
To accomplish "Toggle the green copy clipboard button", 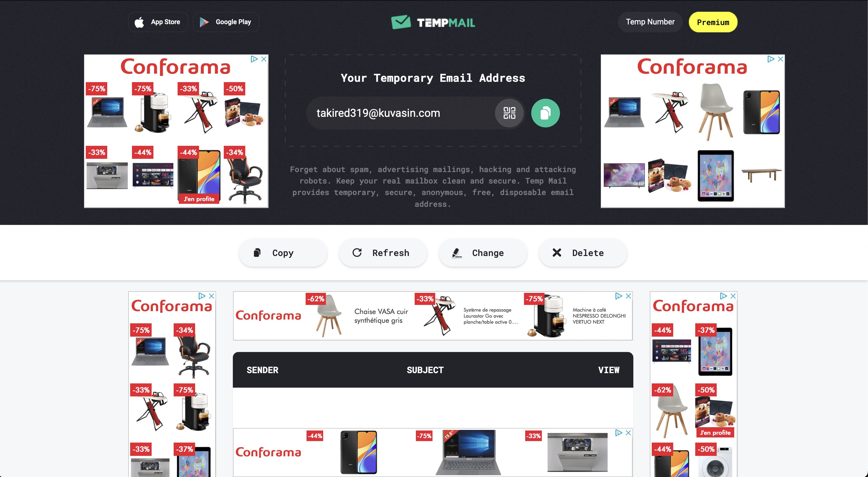I will (x=545, y=113).
